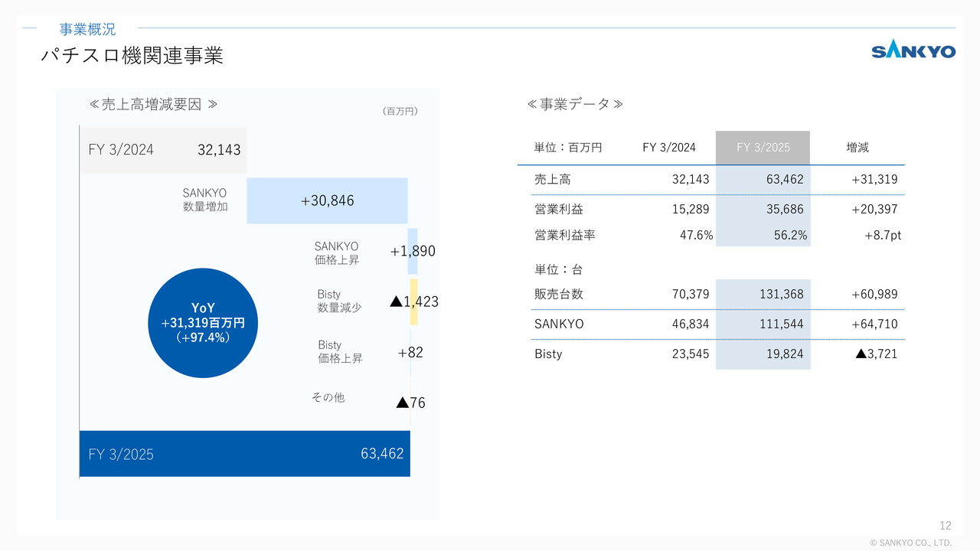This screenshot has width=980, height=551.
Task: Click the 売上高 FY 3/2025 value 63,462 in table
Action: pos(785,180)
